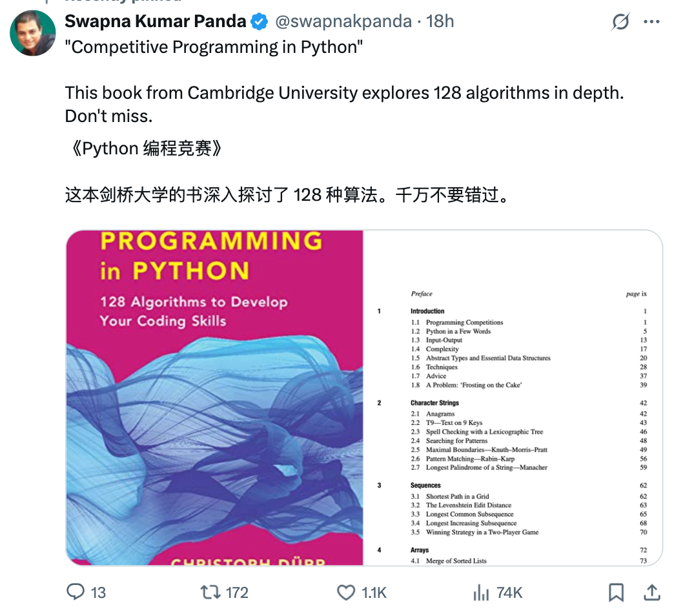
Task: Select the 18h timestamp
Action: (442, 21)
